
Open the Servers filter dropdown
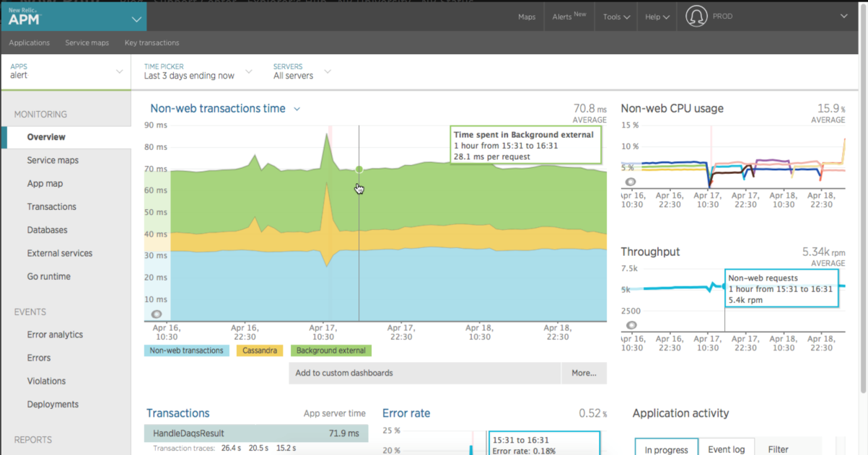[302, 71]
